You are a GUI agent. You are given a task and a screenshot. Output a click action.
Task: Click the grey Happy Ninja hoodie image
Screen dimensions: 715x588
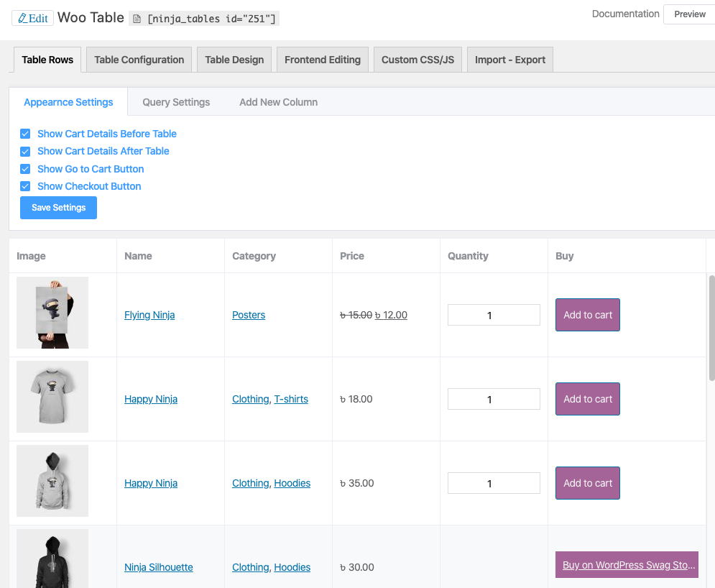point(52,481)
